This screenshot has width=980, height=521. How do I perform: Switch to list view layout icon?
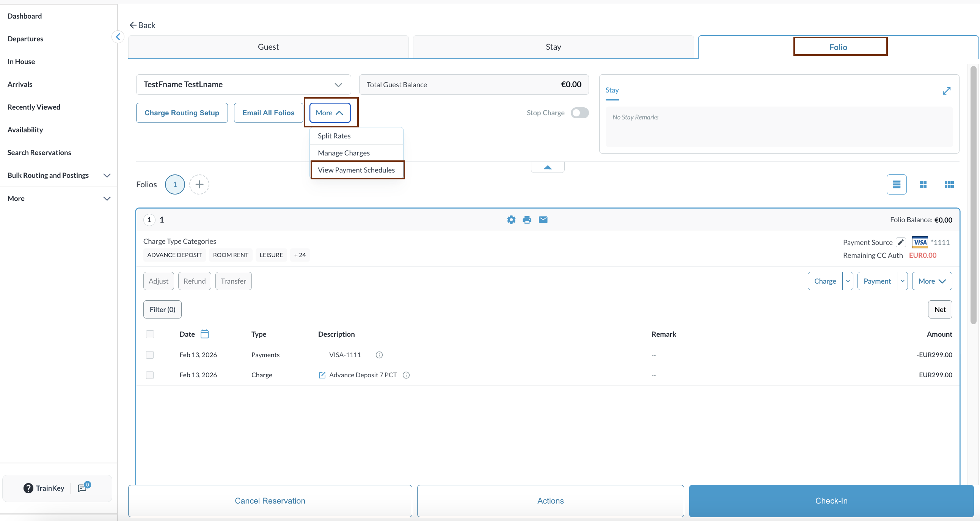(x=896, y=184)
